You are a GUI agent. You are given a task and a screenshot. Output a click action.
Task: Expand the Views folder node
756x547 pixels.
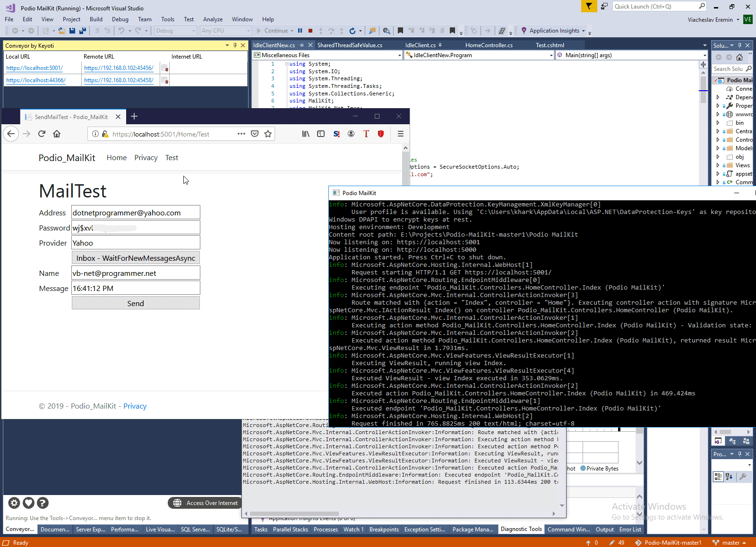[x=718, y=165]
